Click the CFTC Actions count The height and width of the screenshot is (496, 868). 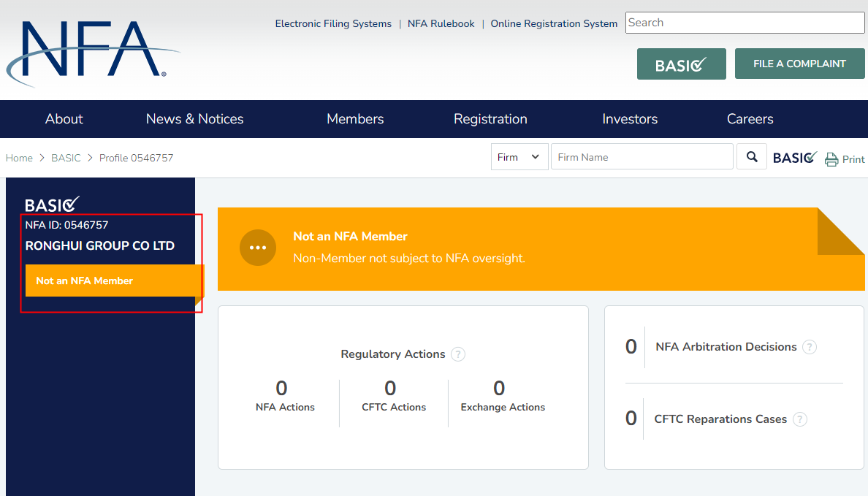[x=390, y=388]
